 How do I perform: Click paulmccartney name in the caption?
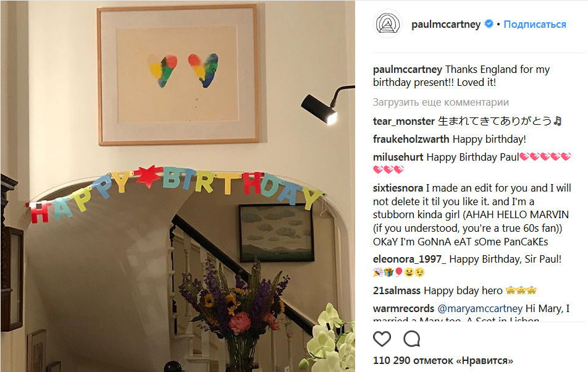[x=408, y=69]
